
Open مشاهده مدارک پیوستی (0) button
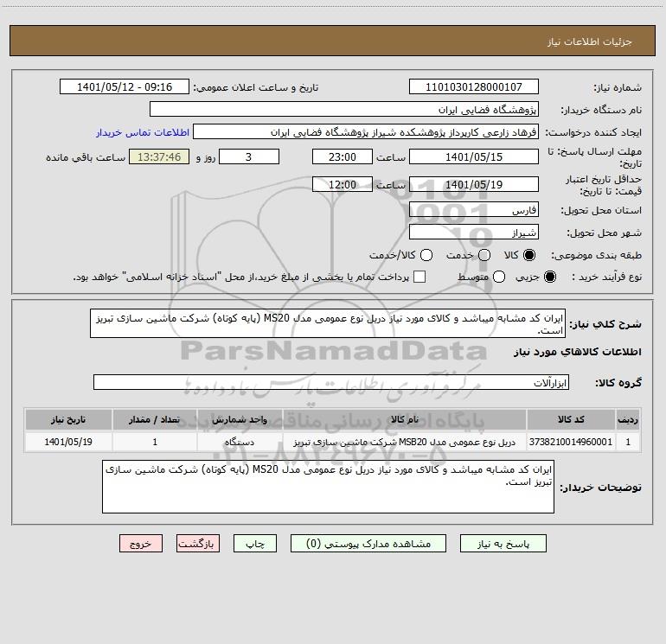pos(368,544)
